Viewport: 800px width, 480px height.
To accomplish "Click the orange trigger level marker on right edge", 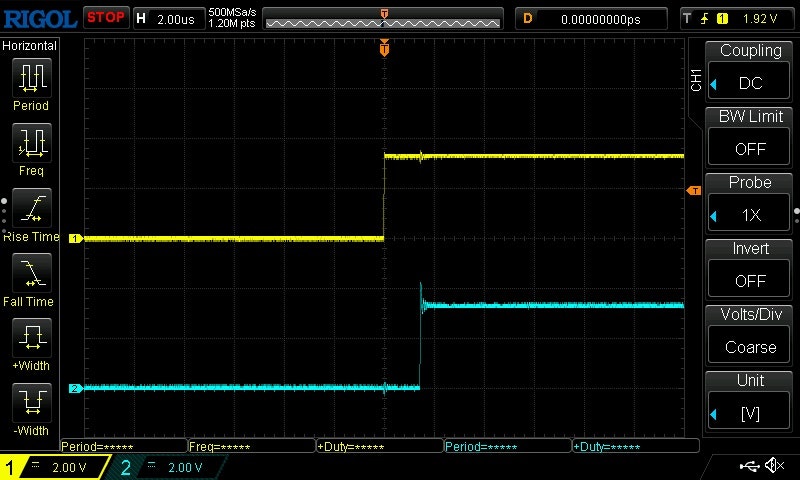I will coord(694,191).
